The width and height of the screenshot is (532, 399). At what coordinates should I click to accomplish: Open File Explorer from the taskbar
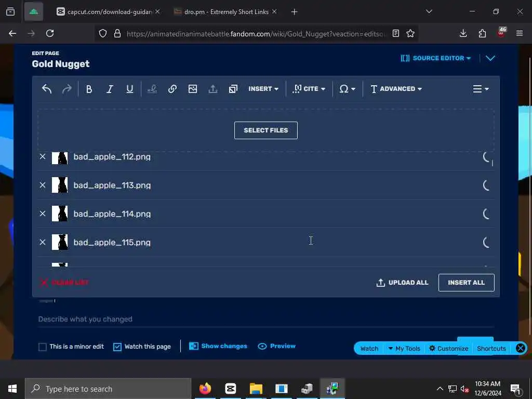click(x=256, y=389)
